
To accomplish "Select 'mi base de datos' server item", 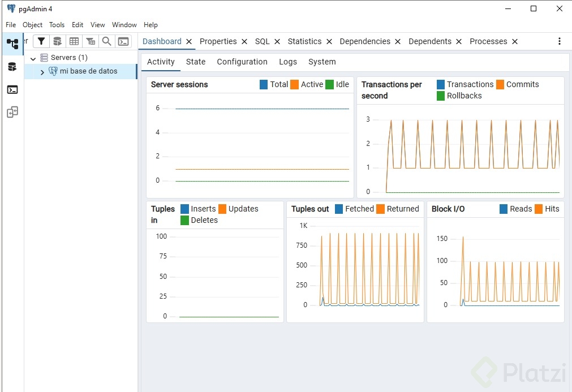I will (x=88, y=71).
